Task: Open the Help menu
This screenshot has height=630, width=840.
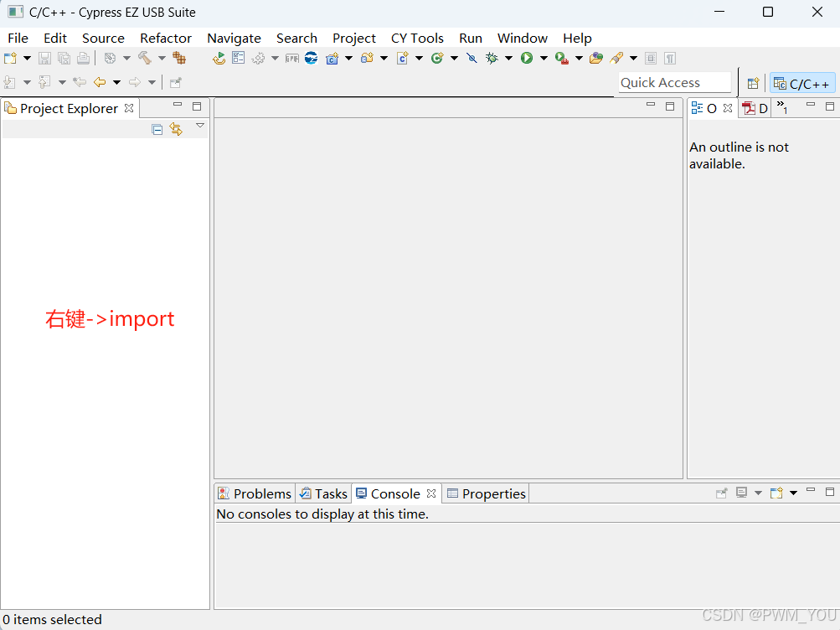Action: point(577,38)
